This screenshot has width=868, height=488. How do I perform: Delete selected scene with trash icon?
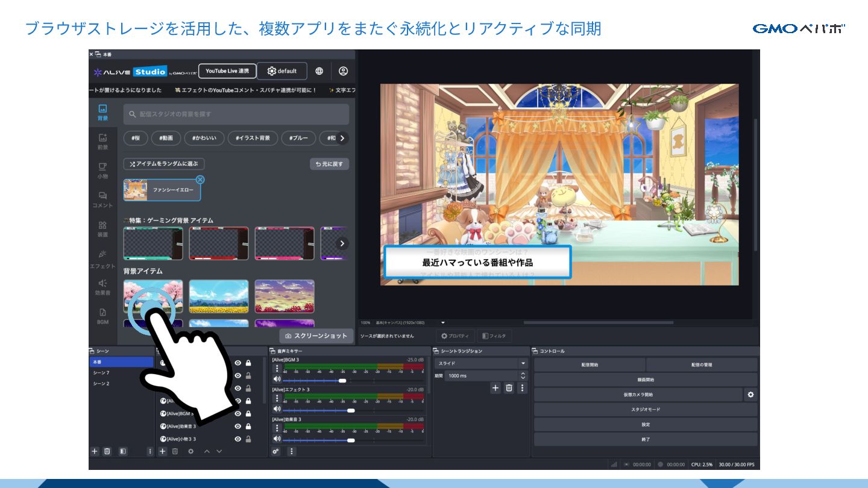107,451
